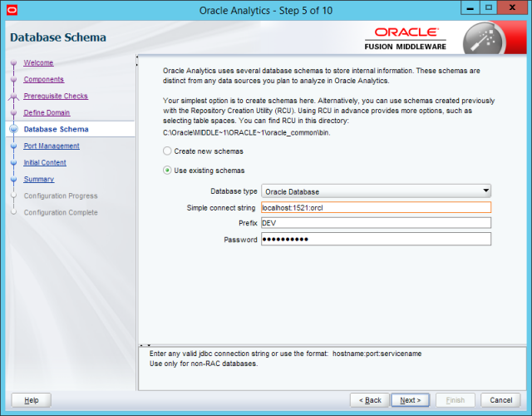Click the RCU directory path text
The image size is (532, 416).
coord(246,133)
